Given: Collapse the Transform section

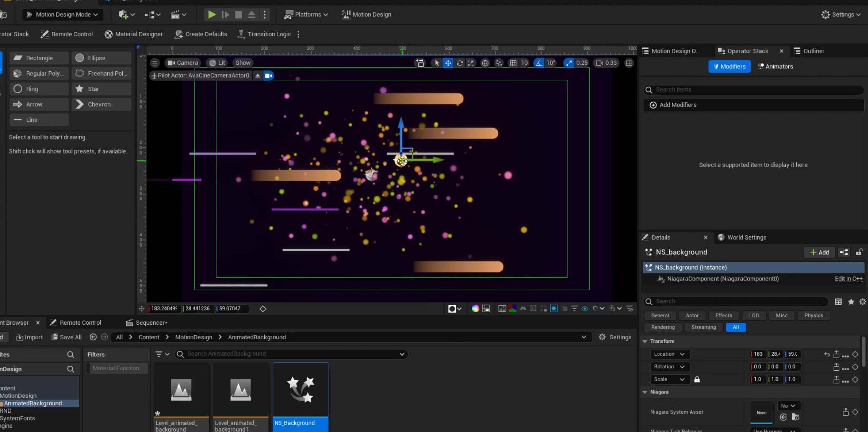Looking at the screenshot, I should coord(645,341).
